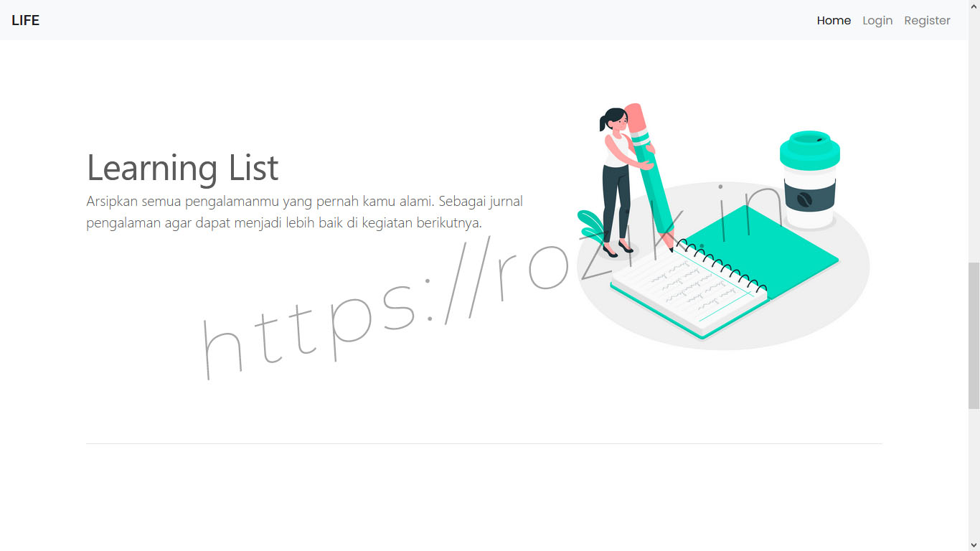Screen dimensions: 980x551
Task: Click the vertical scrollbar thumb
Action: point(974,335)
